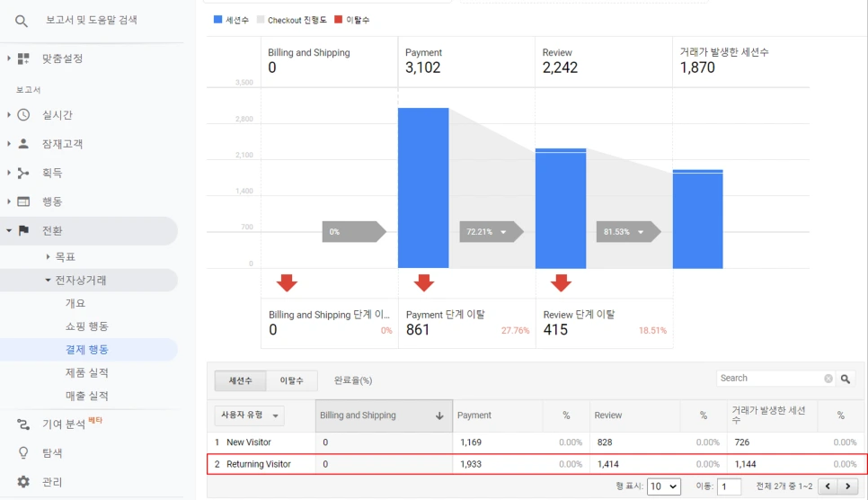This screenshot has height=500, width=868.
Task: Open the 사용자 유형 dimension dropdown
Action: (249, 415)
